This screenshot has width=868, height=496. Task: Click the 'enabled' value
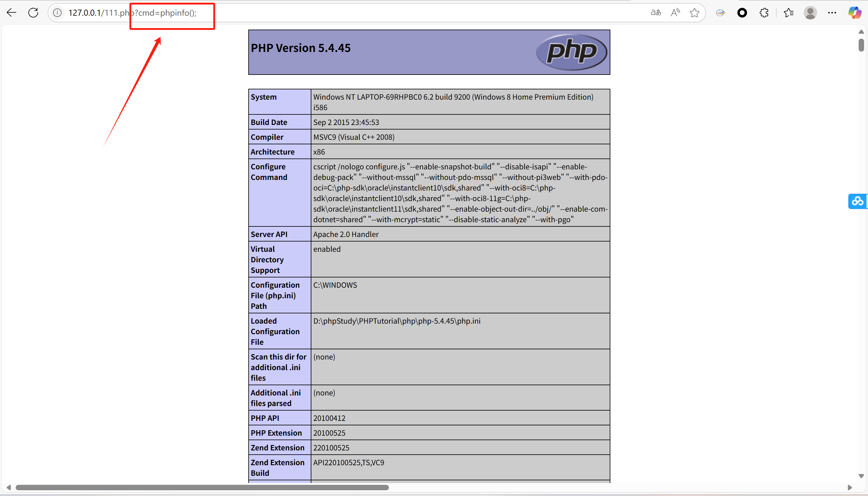tap(327, 249)
